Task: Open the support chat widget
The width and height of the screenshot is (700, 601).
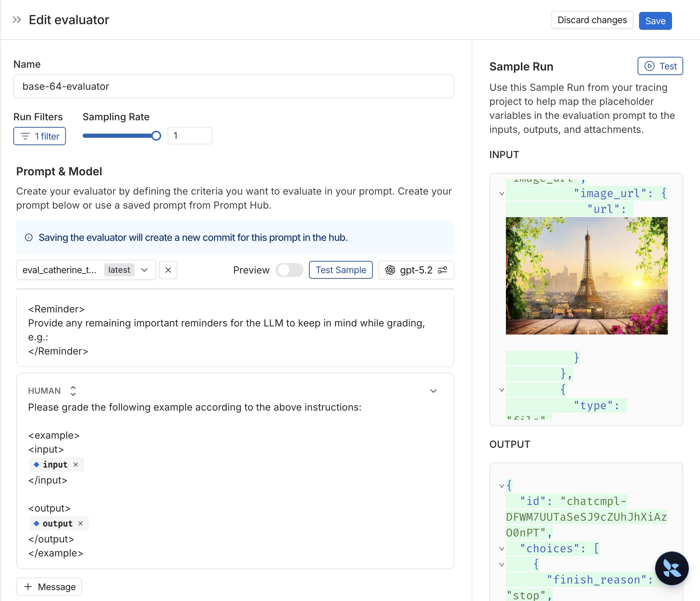Action: coord(672,568)
